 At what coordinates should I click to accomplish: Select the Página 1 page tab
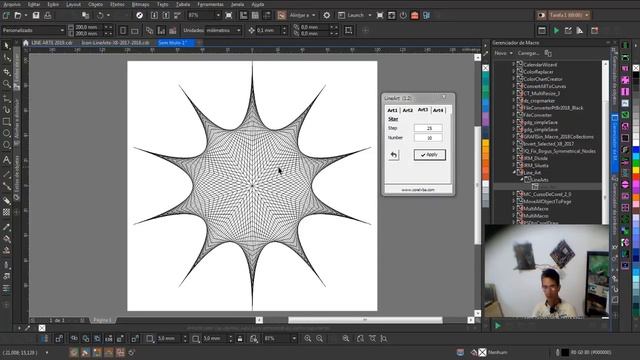click(102, 320)
